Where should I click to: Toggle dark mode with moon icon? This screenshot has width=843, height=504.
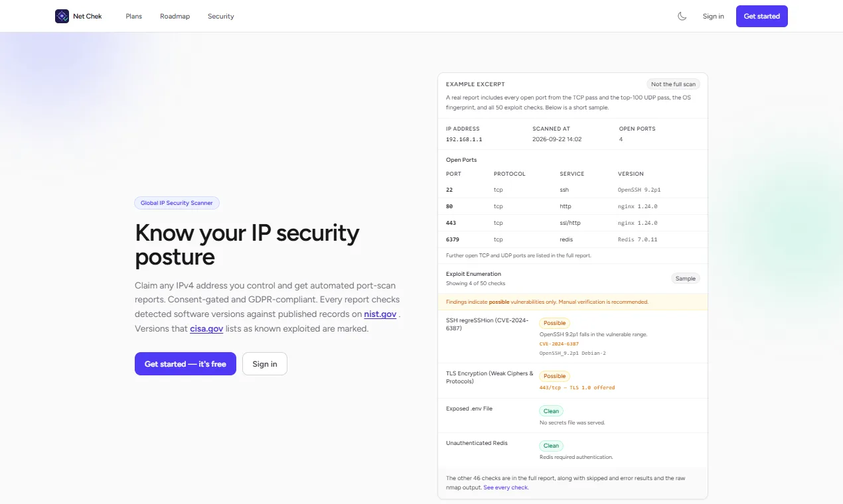coord(682,16)
